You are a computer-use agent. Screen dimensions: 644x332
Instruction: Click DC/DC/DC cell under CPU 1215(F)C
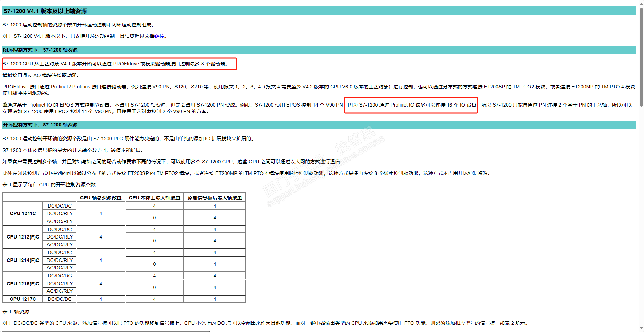[60, 276]
